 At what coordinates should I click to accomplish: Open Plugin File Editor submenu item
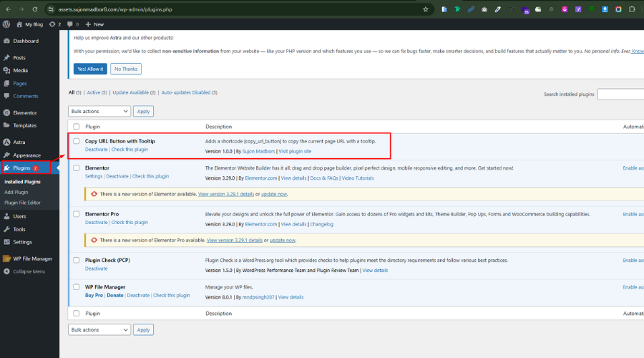[22, 203]
